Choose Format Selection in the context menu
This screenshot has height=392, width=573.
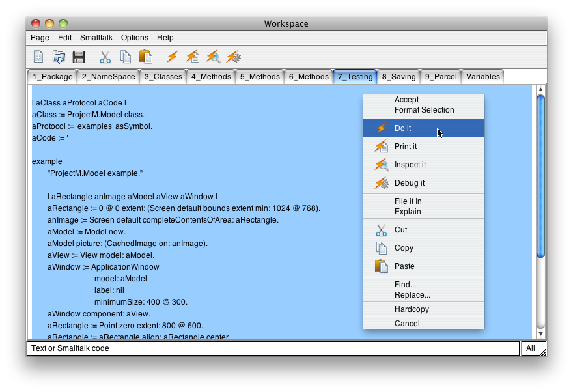click(424, 110)
